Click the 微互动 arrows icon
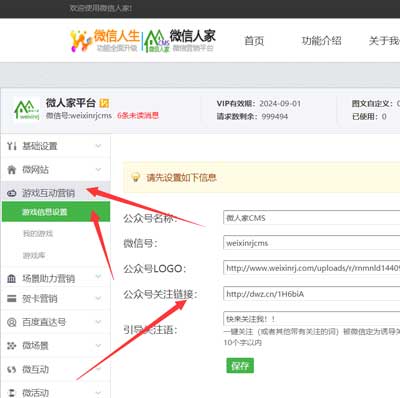Image resolution: width=400 pixels, height=398 pixels. 12,369
